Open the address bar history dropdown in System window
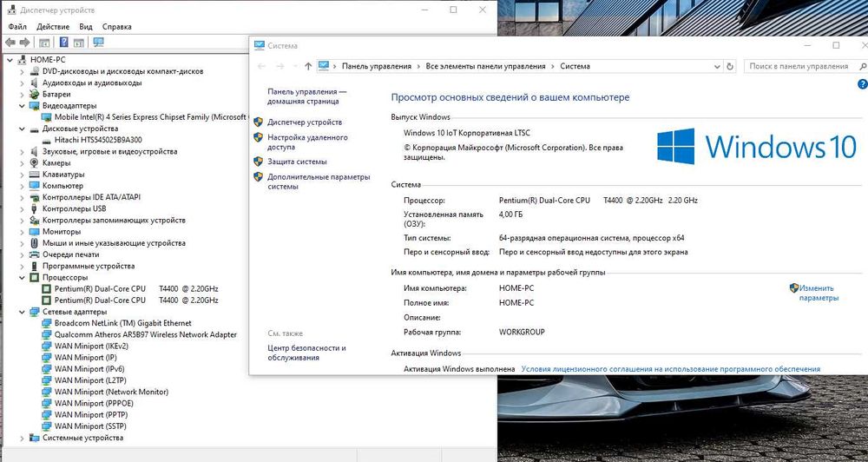The width and height of the screenshot is (868, 462). coord(718,66)
